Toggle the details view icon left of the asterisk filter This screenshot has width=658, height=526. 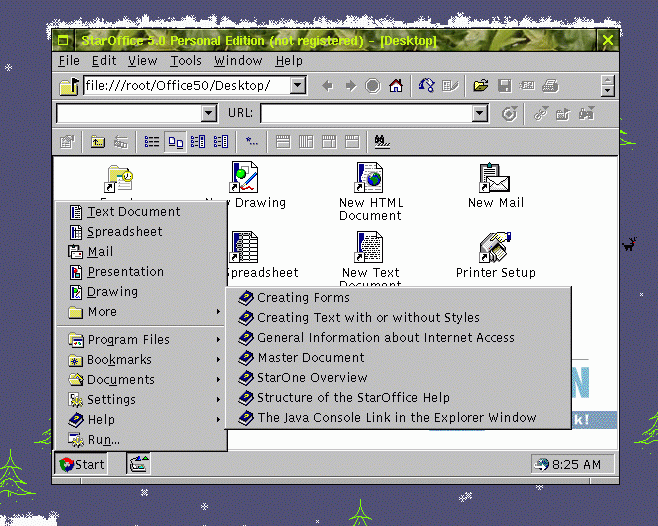(x=221, y=142)
